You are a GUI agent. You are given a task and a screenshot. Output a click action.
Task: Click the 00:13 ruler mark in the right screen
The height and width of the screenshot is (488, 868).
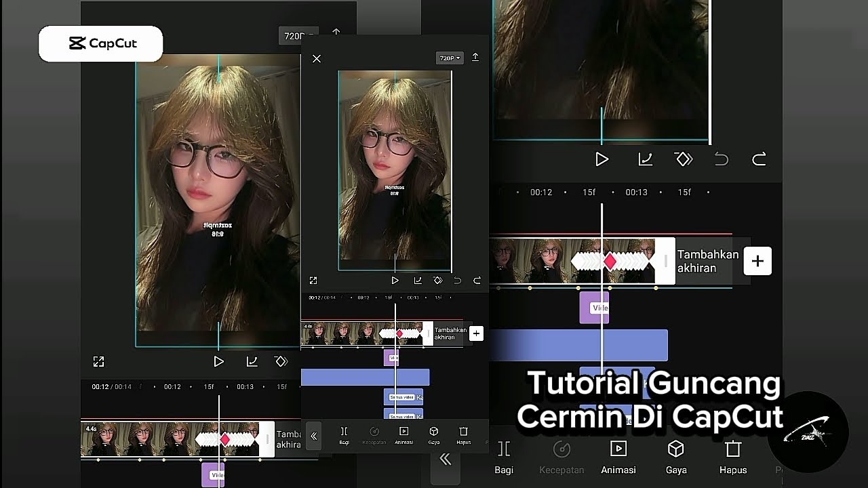636,192
